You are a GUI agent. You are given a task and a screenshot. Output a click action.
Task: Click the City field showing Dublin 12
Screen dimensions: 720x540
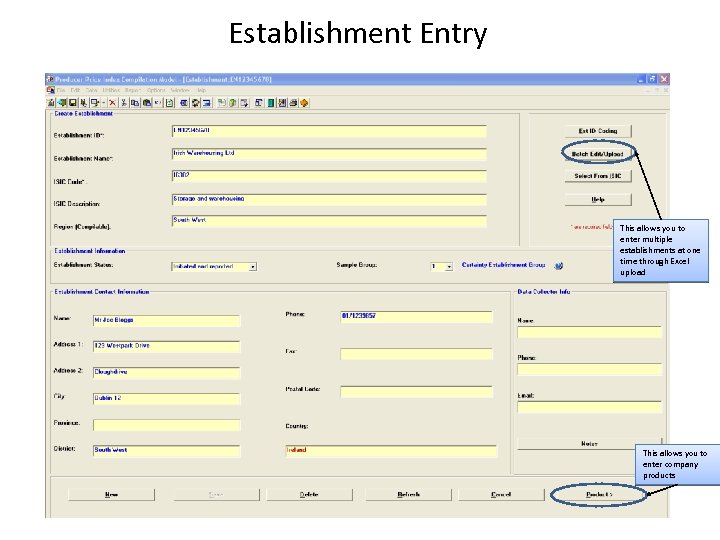click(166, 399)
